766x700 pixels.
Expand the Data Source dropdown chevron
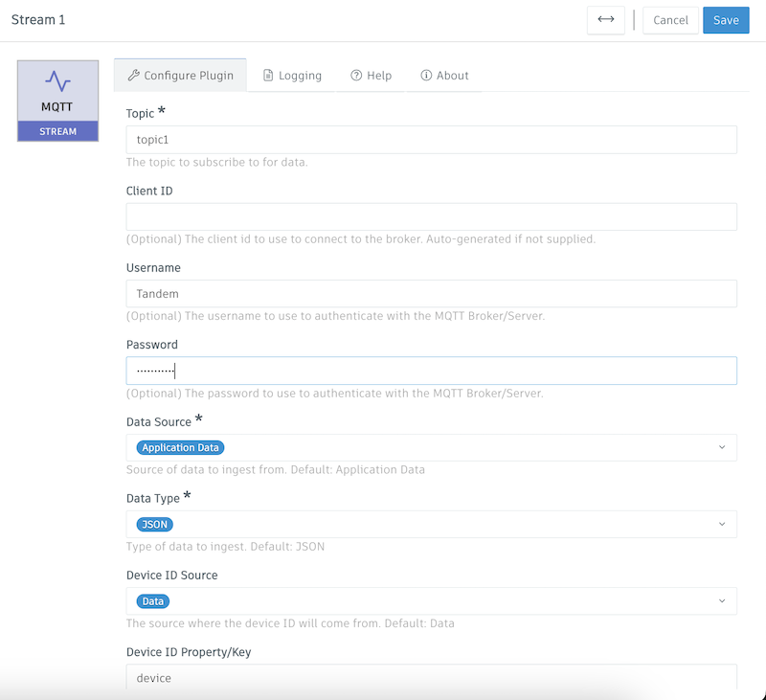click(722, 447)
